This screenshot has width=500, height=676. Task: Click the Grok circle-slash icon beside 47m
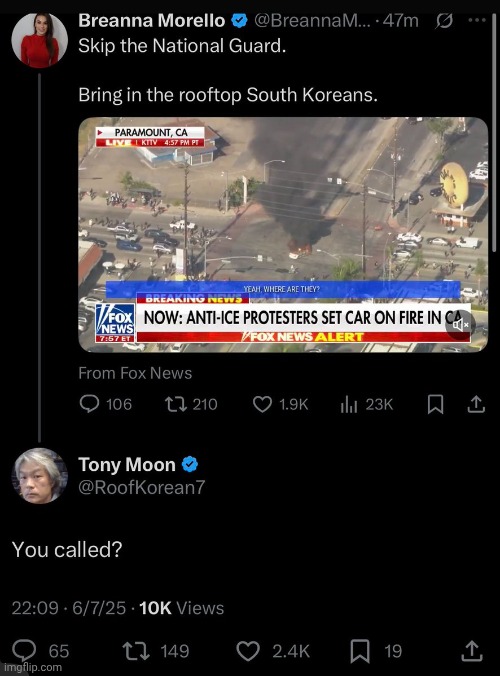[444, 21]
